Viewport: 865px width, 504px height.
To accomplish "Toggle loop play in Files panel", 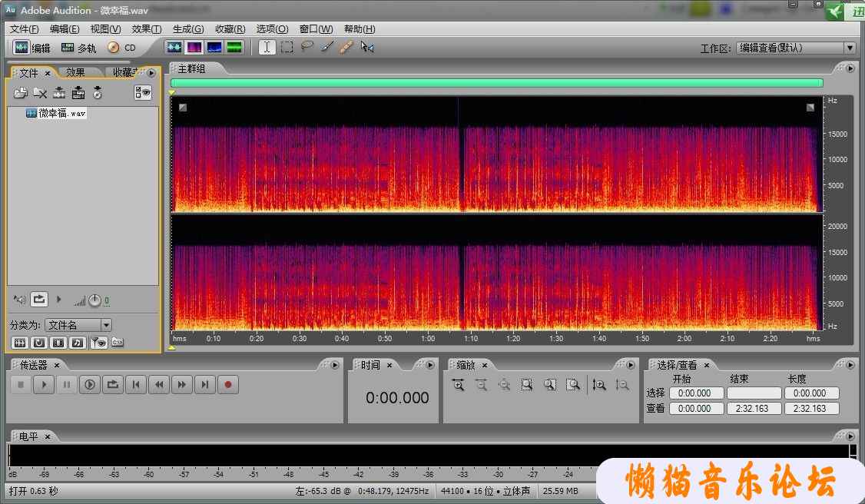I will pyautogui.click(x=39, y=300).
